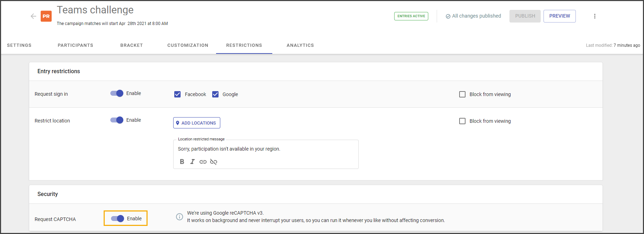This screenshot has height=234, width=644.
Task: Open the three-dot more options menu
Action: coord(595,16)
